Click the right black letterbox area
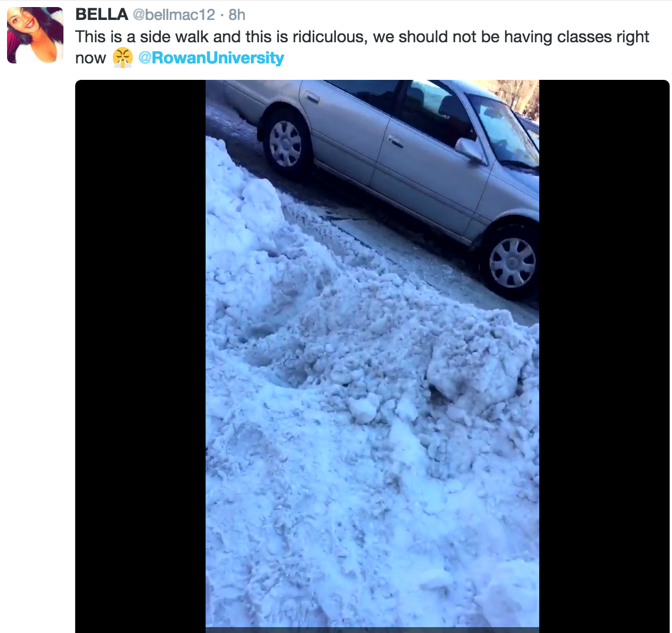 pyautogui.click(x=604, y=355)
